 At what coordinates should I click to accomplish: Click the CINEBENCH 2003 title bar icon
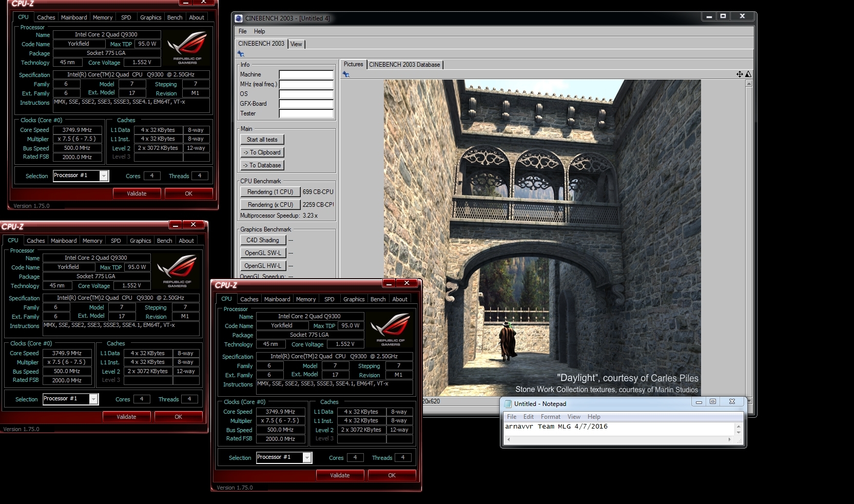(x=239, y=18)
